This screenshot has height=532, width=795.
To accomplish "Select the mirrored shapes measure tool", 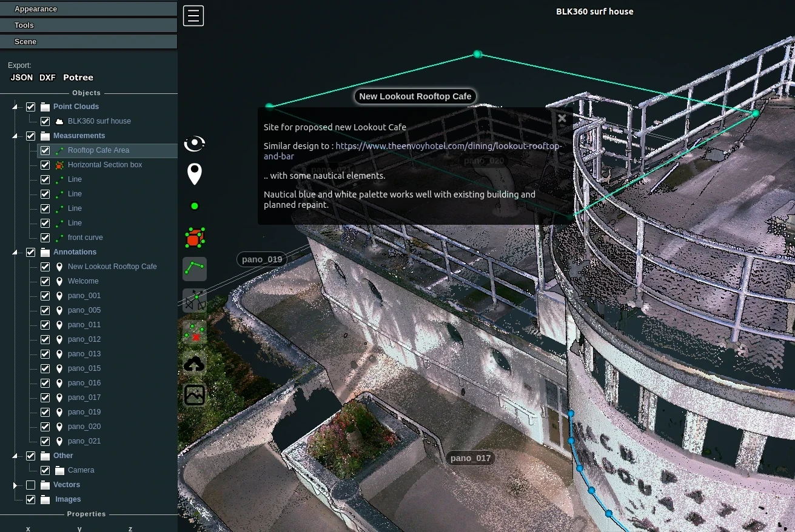I will (195, 301).
